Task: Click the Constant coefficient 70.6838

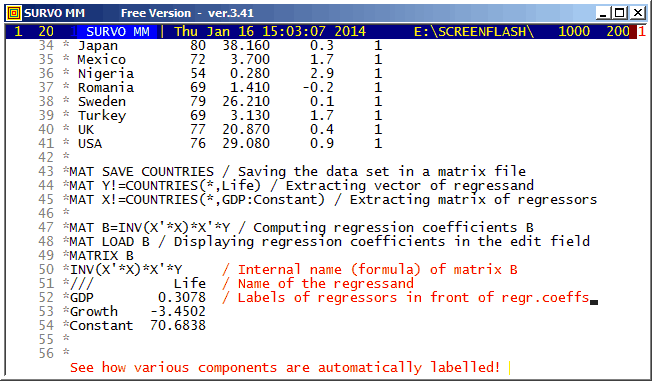Action: [178, 326]
